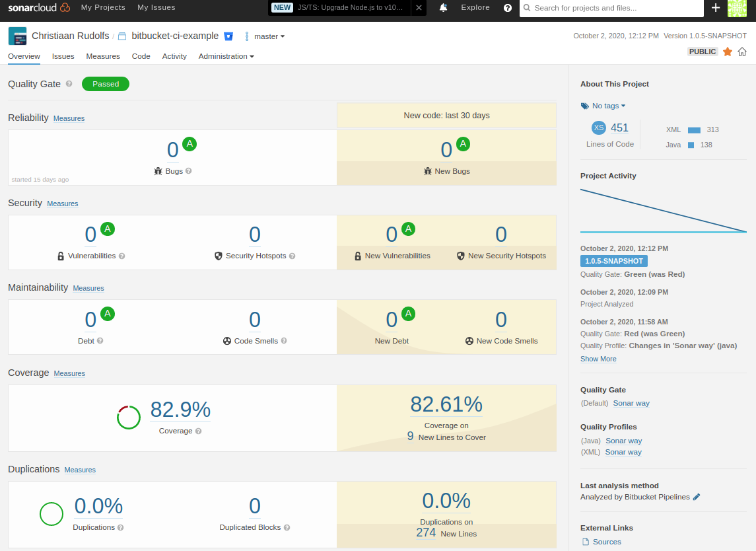The height and width of the screenshot is (551, 756).
Task: Click the XS size badge
Action: tap(598, 128)
